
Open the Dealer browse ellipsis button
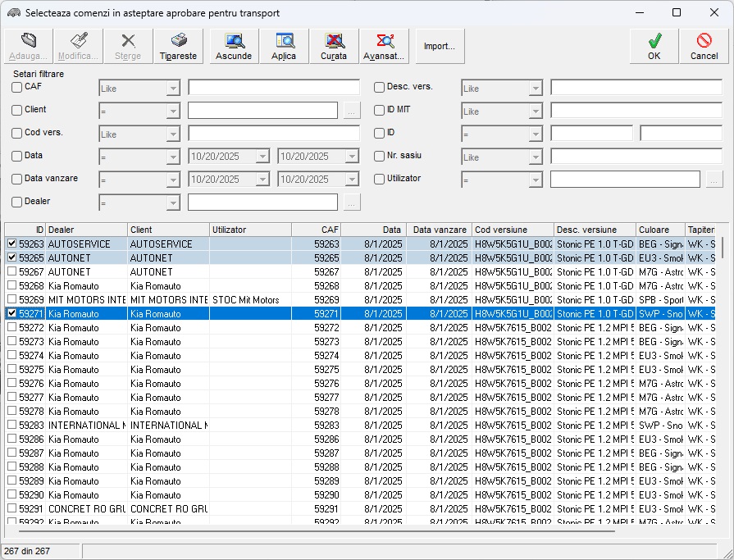[352, 203]
